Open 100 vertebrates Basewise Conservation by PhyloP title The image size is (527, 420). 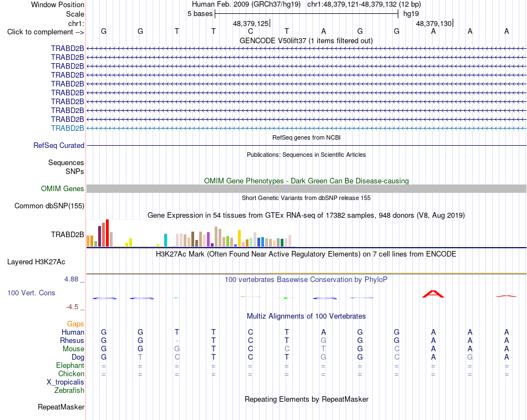click(306, 280)
